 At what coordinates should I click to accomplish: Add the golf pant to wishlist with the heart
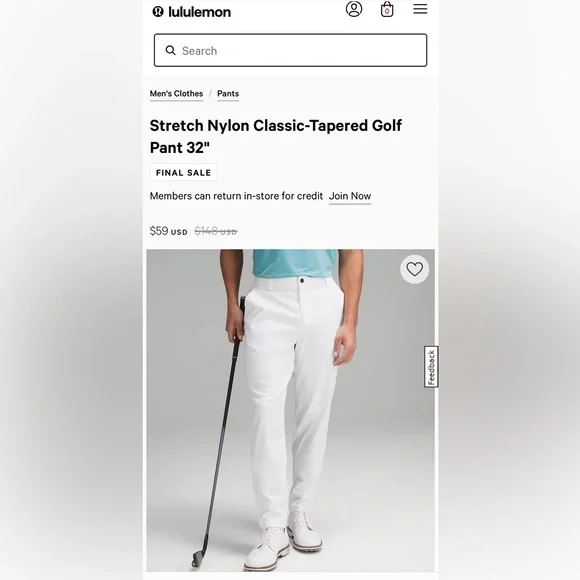[414, 269]
